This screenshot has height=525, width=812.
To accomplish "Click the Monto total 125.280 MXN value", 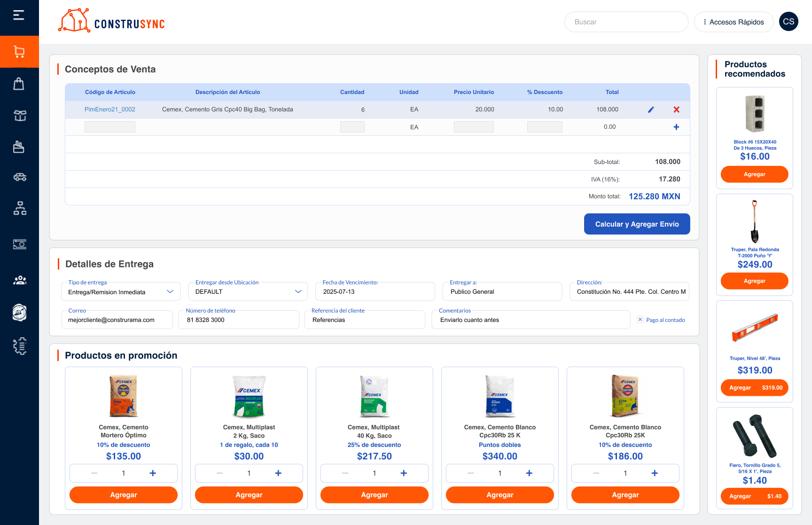I will (655, 196).
